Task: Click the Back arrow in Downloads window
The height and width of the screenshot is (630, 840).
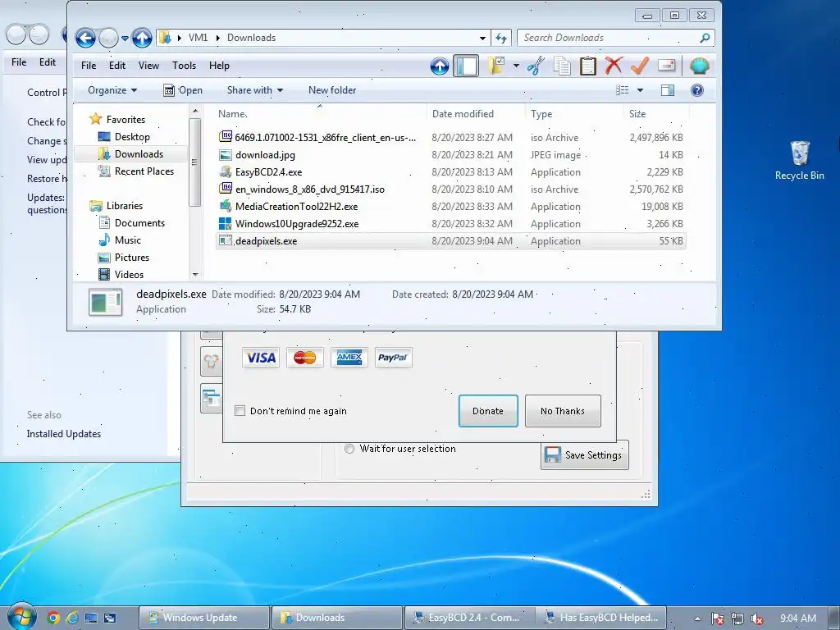Action: pos(85,38)
